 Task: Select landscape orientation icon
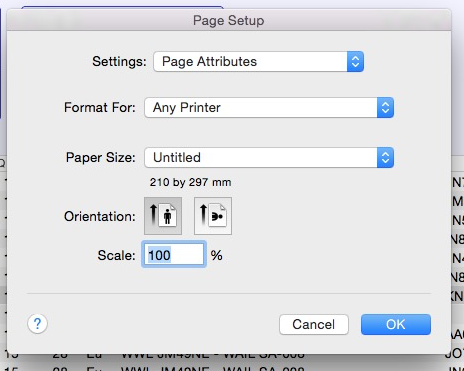click(x=213, y=216)
